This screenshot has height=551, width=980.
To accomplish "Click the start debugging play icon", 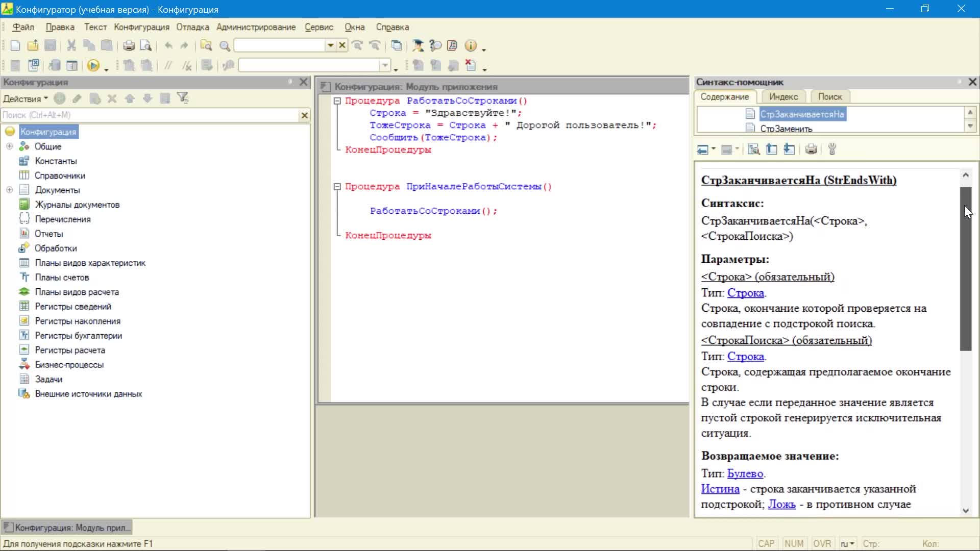I will tap(93, 65).
